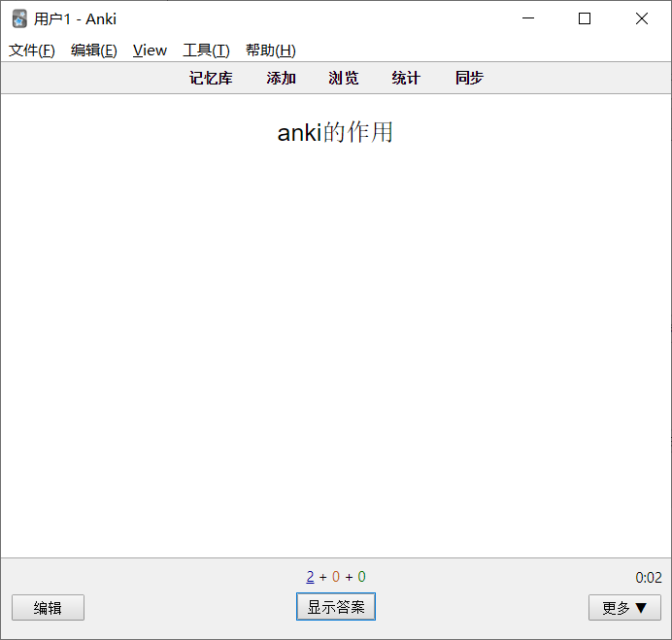Maximize the Anki window
The width and height of the screenshot is (672, 640).
click(585, 18)
